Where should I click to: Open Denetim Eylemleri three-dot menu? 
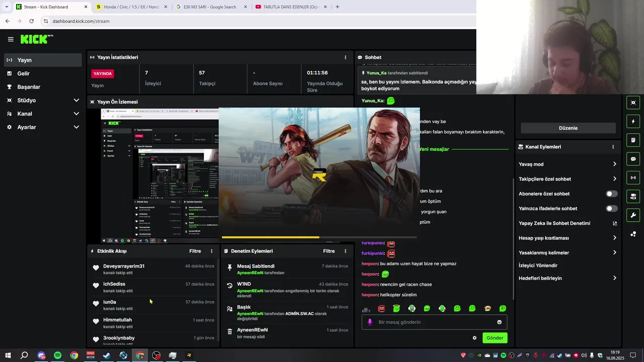tap(345, 251)
